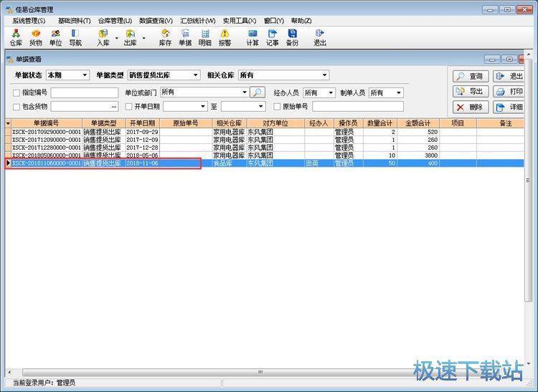Sort by the 金额合计 column header
The image size is (538, 392).
(x=418, y=123)
